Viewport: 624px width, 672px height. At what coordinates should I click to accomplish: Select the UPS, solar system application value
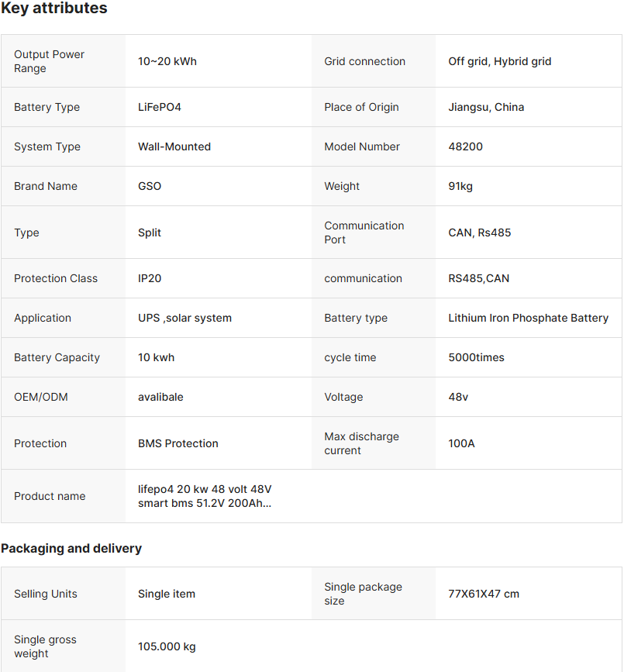point(184,318)
